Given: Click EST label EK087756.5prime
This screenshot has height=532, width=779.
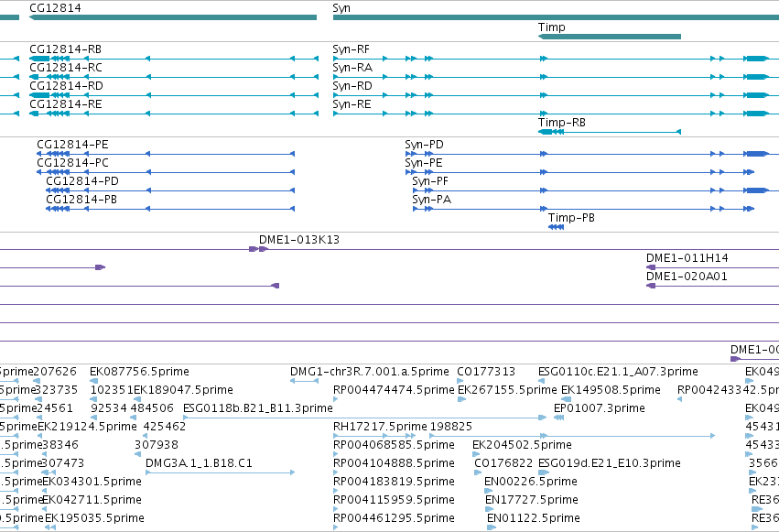Looking at the screenshot, I should coord(139,372).
